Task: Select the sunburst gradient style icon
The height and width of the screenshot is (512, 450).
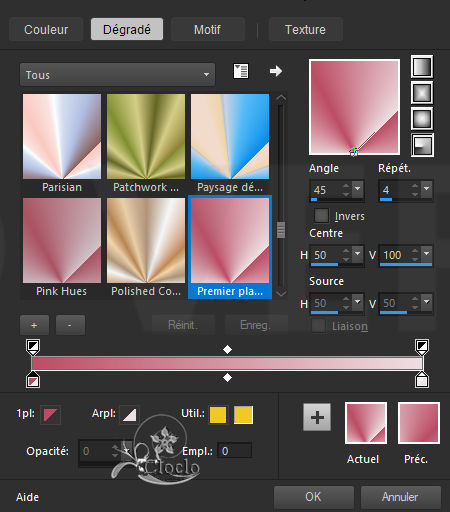Action: point(422,119)
